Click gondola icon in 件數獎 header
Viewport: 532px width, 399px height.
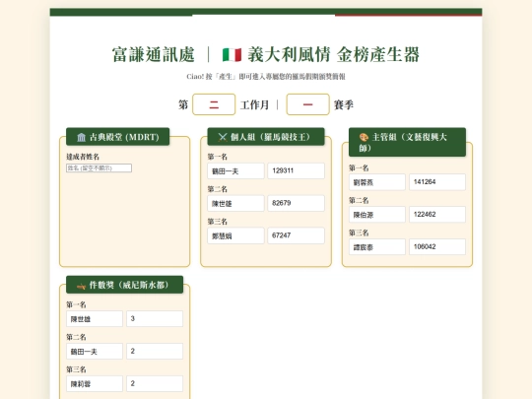pyautogui.click(x=82, y=286)
